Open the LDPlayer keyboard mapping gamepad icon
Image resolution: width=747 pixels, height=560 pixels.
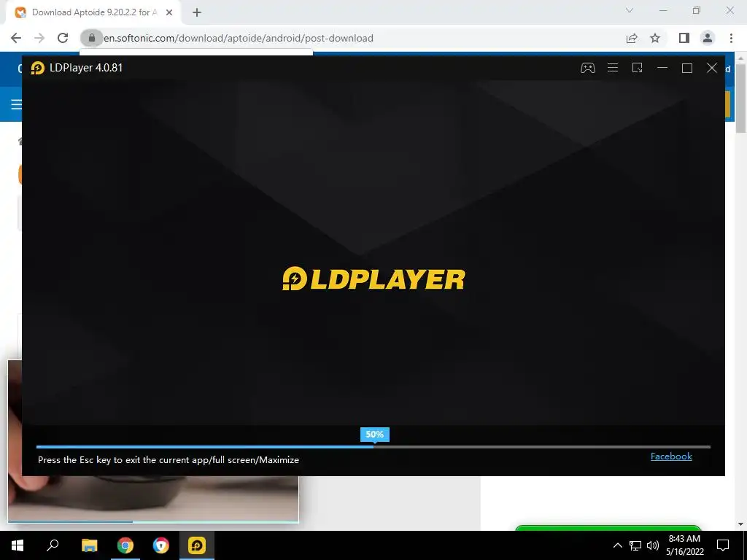(587, 68)
